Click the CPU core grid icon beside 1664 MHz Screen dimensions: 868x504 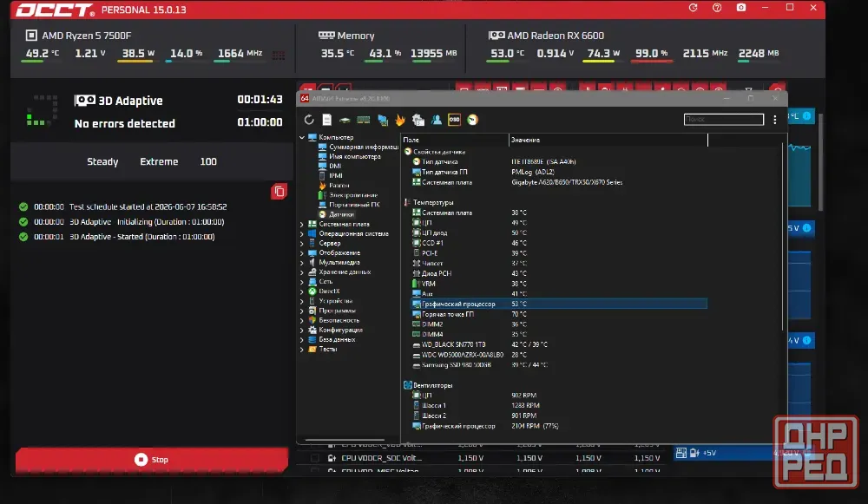click(x=279, y=55)
